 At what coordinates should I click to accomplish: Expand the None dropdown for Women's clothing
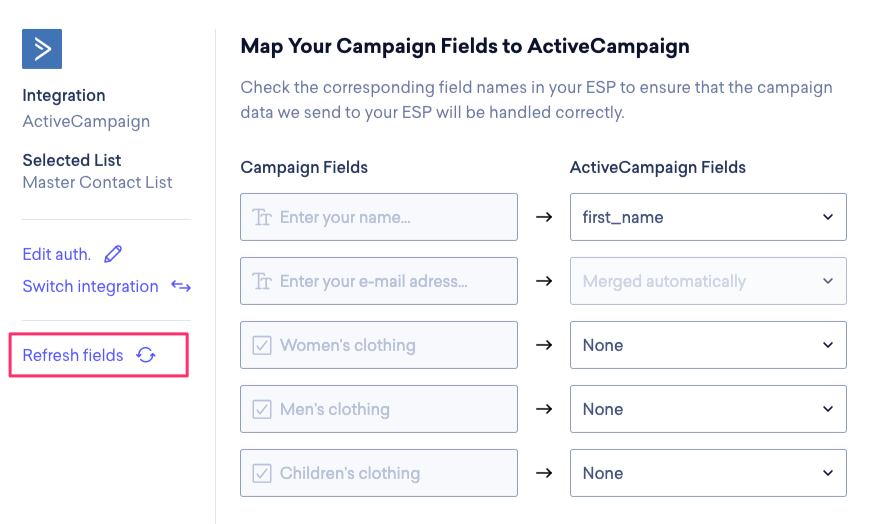tap(708, 345)
